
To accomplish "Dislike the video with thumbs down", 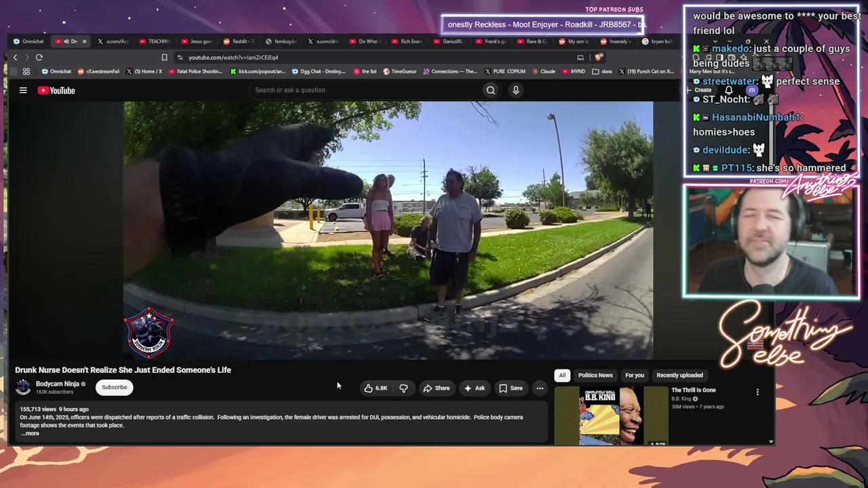I will [x=403, y=388].
